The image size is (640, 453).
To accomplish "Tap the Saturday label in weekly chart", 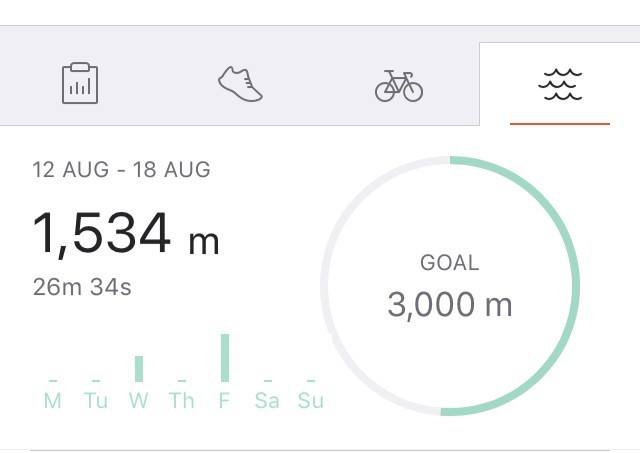I will [x=267, y=400].
